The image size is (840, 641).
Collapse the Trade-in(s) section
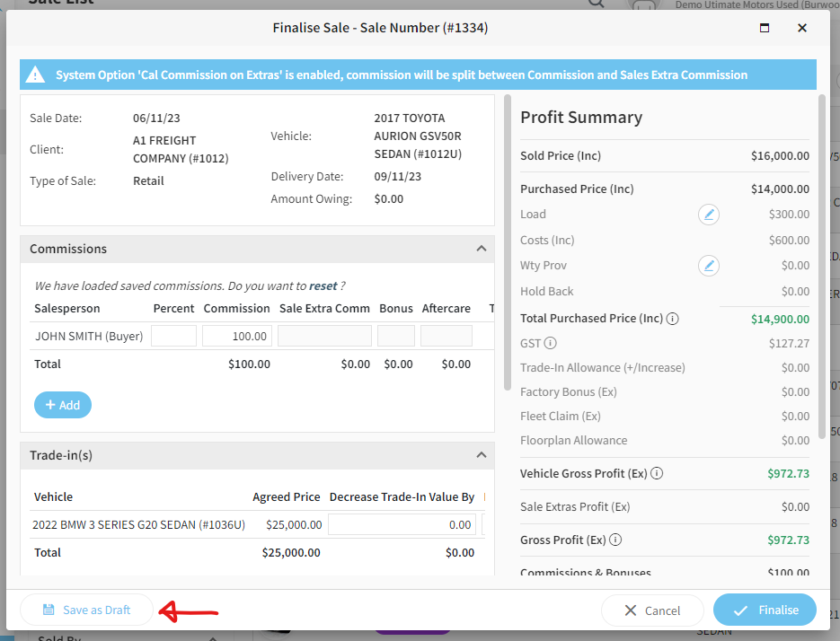click(x=482, y=455)
